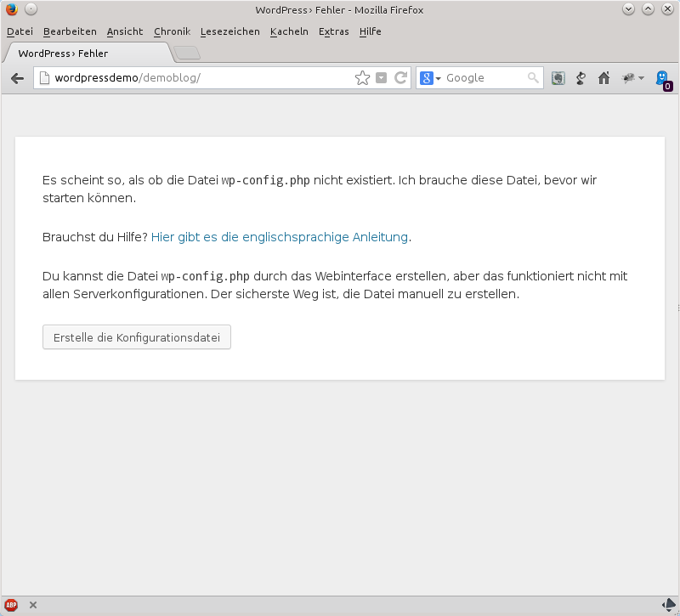
Task: Click the Firefox logo in the title bar
Action: (12, 9)
